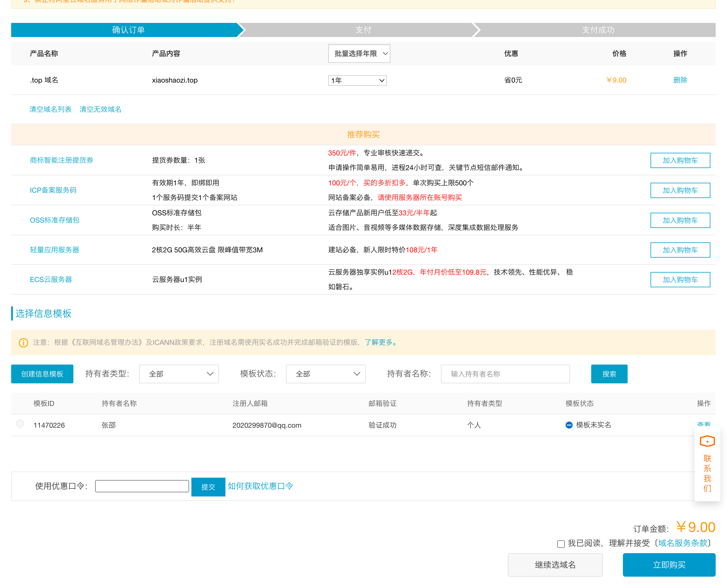Select the radio button for template 11470226
The image size is (728, 584).
tap(20, 424)
